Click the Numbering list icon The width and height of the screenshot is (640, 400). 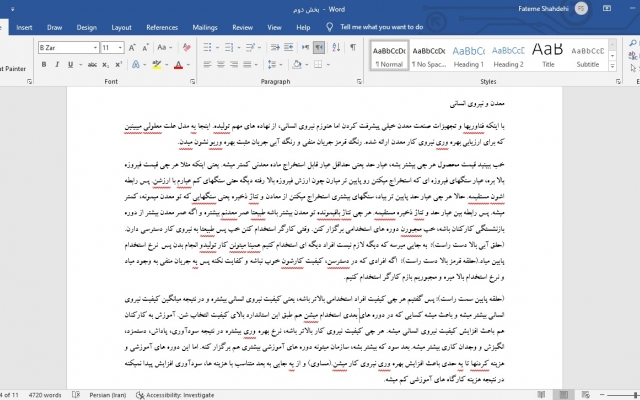point(229,48)
